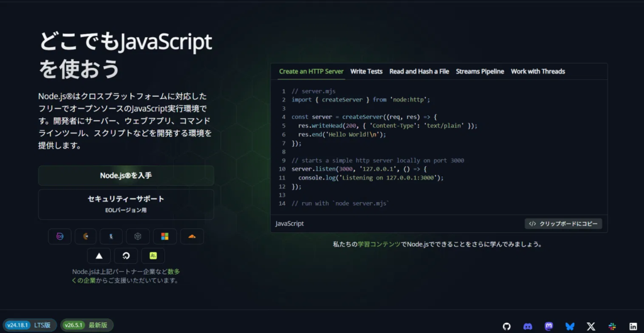Open the LinkedIn icon in the footer
Screen dimensions: 644x333
[x=633, y=327]
